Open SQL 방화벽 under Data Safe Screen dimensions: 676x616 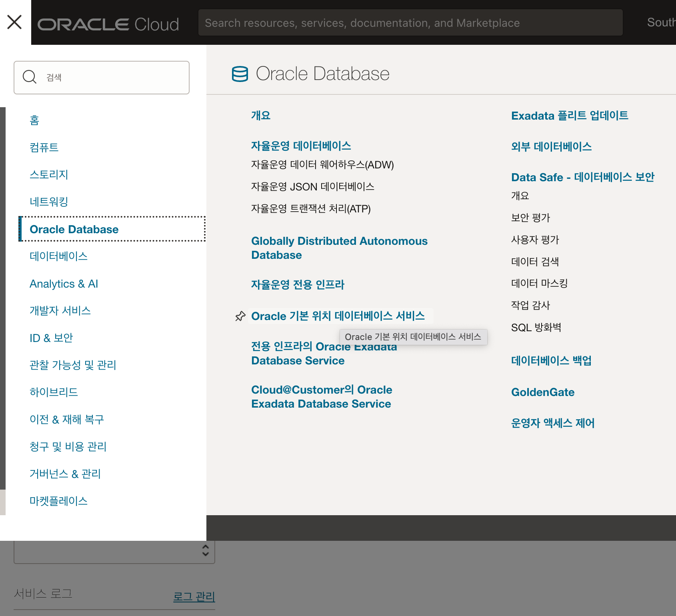(536, 327)
